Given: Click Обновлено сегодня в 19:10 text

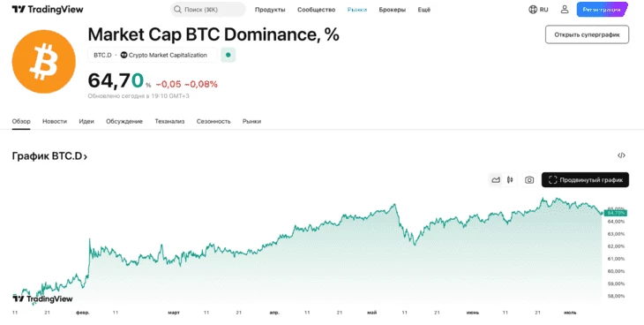Looking at the screenshot, I should pyautogui.click(x=139, y=96).
